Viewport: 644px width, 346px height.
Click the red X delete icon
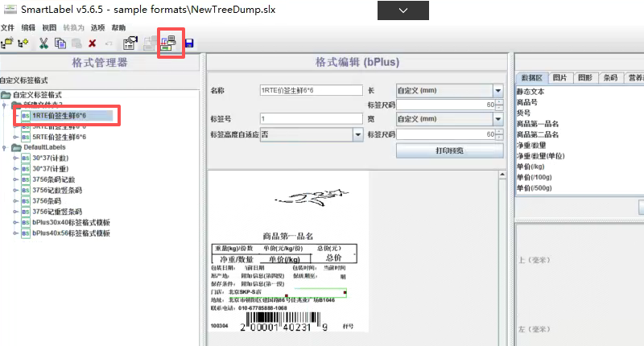point(93,43)
